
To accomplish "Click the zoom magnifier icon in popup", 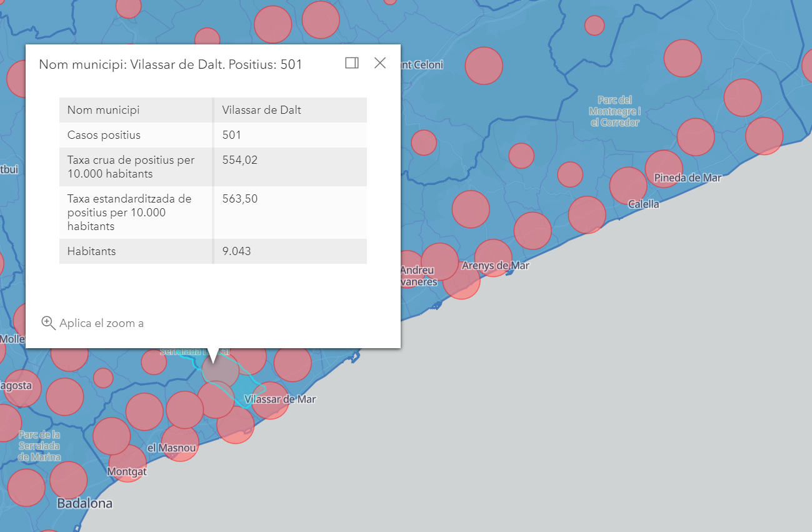I will pos(48,323).
